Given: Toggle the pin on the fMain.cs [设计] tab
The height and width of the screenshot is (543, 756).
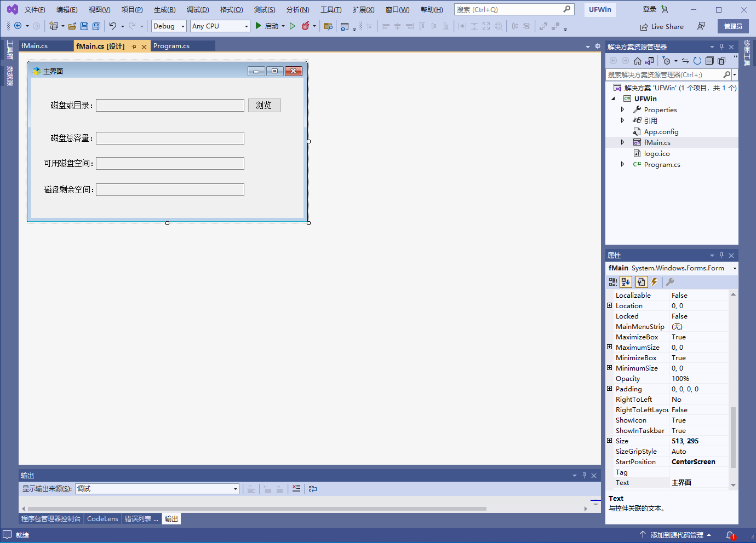Looking at the screenshot, I should point(134,47).
